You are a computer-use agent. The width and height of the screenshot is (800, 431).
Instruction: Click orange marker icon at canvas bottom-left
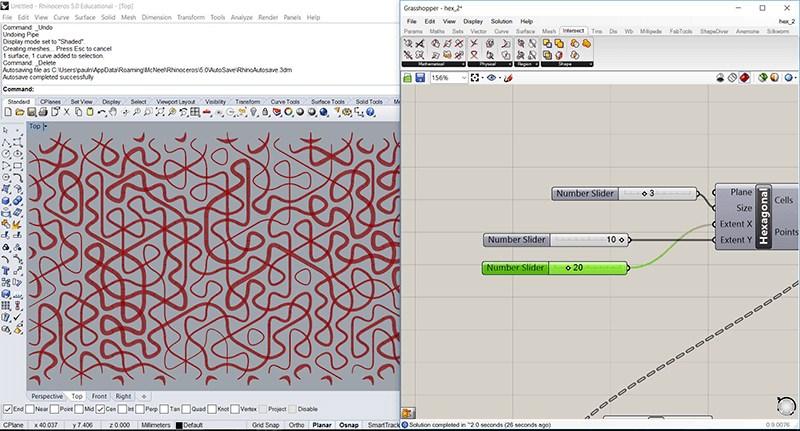click(x=408, y=413)
